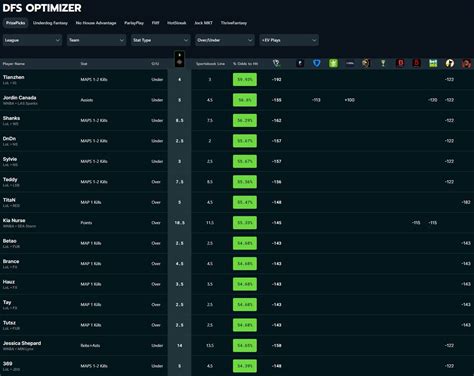Open the Over/Under dropdown
Viewport: 474px width, 376px height.
(225, 40)
